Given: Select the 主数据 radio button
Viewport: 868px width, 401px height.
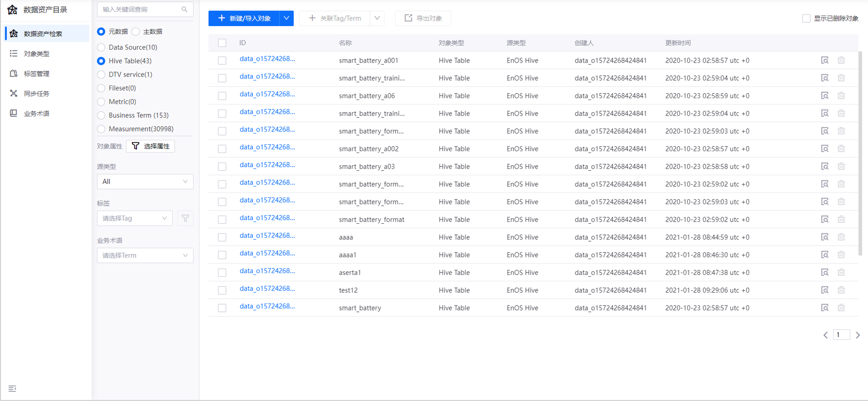Looking at the screenshot, I should click(136, 32).
